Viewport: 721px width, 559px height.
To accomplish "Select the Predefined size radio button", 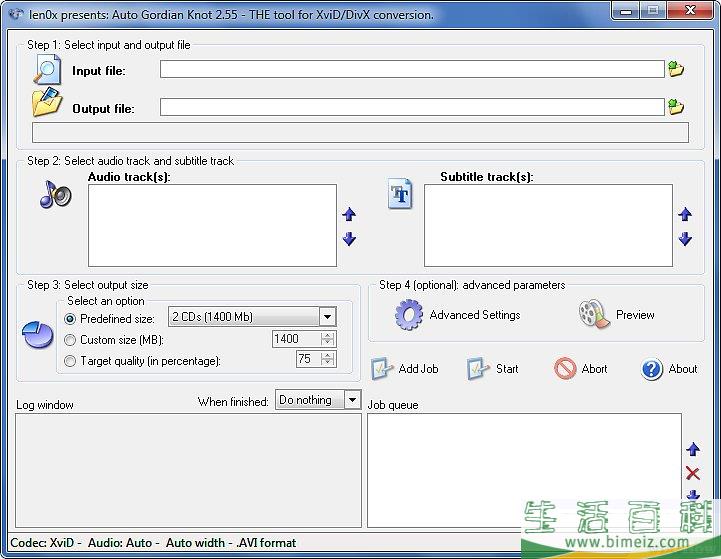I will coord(70,319).
